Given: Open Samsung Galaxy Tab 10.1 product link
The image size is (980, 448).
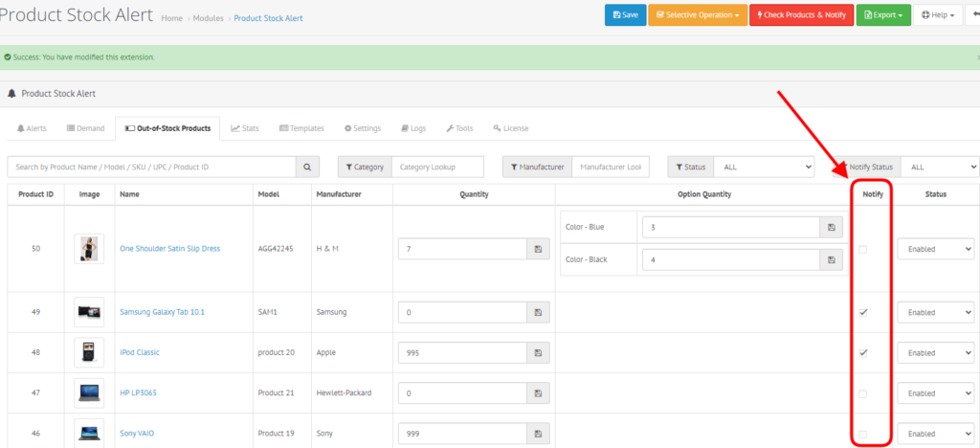Looking at the screenshot, I should [x=162, y=312].
